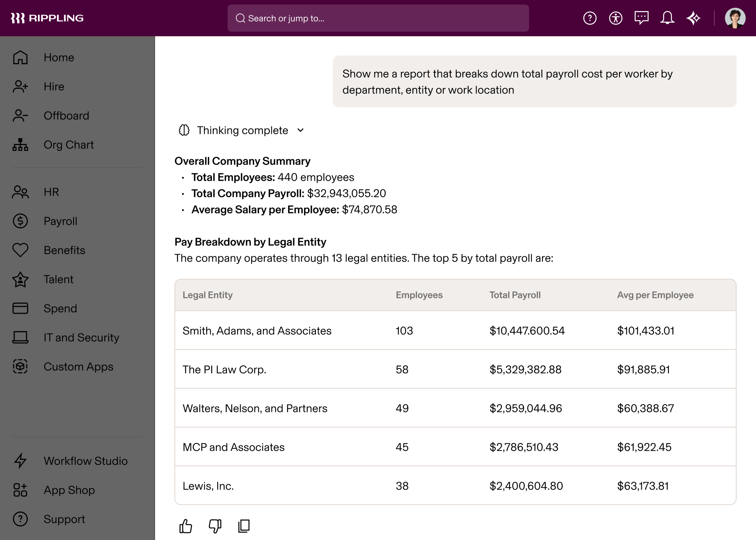Open your profile avatar
Viewport: 756px width, 540px height.
click(736, 18)
